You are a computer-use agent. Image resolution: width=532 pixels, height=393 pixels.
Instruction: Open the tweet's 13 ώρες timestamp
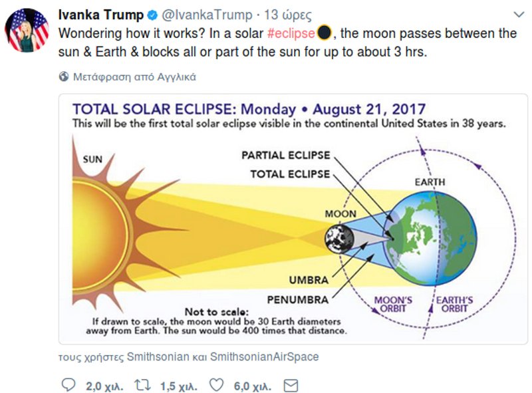coord(287,15)
